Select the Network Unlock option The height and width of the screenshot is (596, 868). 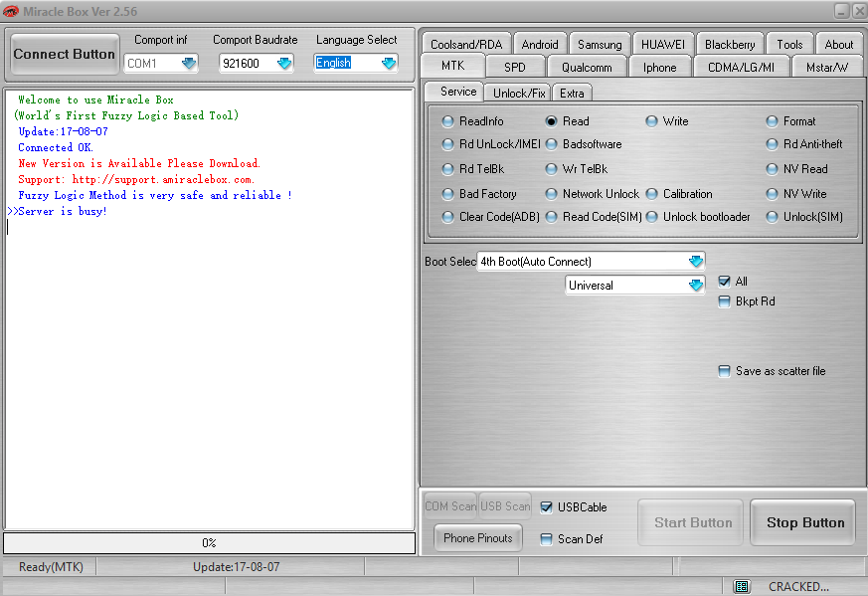click(593, 194)
